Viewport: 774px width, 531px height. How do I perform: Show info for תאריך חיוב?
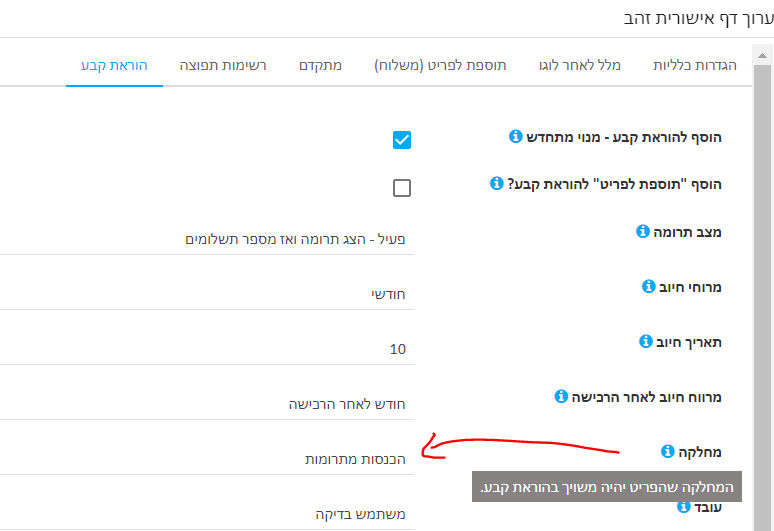646,341
